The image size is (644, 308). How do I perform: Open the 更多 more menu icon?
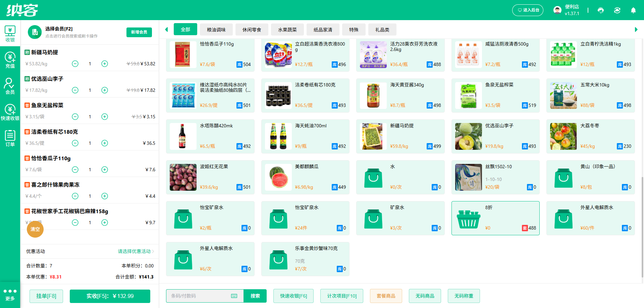click(x=10, y=295)
